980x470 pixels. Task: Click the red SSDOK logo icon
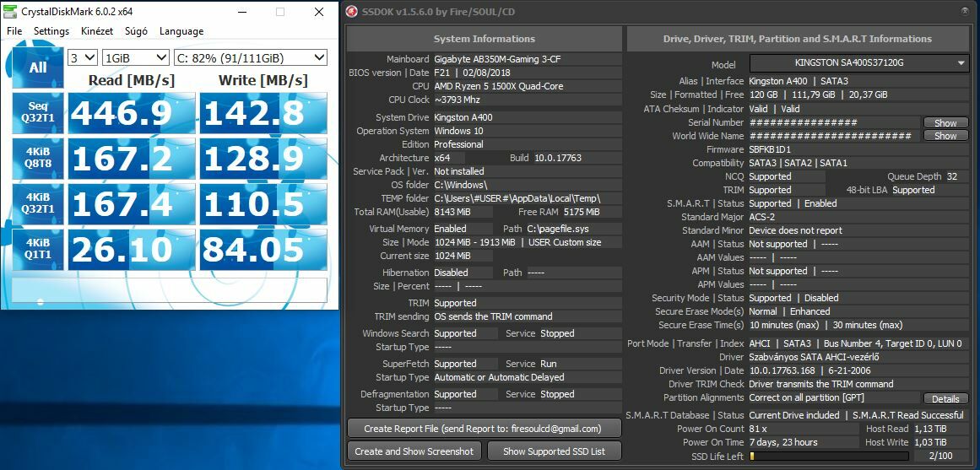[353, 12]
